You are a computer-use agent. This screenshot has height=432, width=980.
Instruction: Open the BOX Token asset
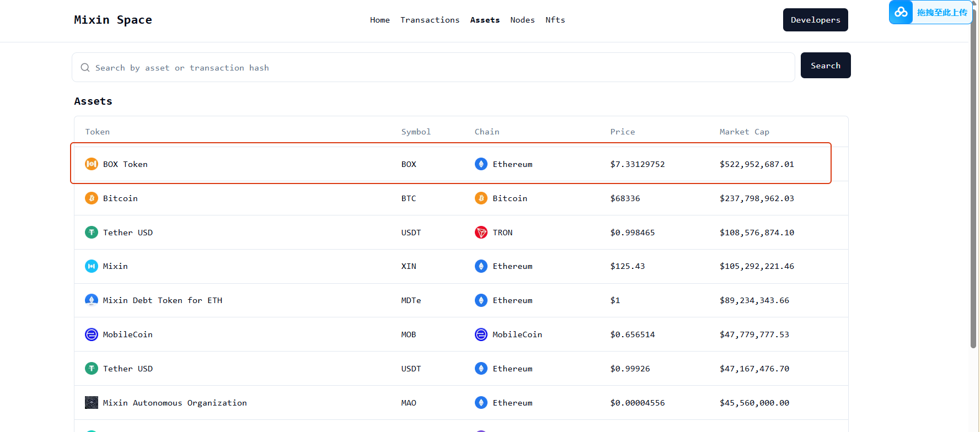(x=125, y=164)
